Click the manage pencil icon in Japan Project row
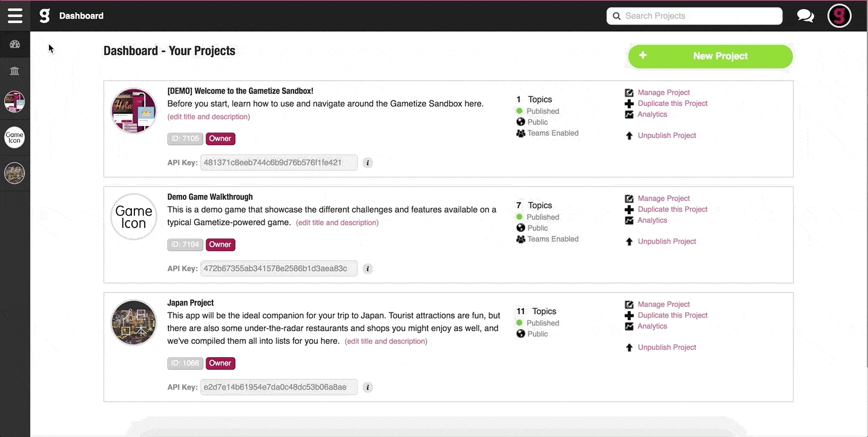The height and width of the screenshot is (437, 868). point(629,304)
